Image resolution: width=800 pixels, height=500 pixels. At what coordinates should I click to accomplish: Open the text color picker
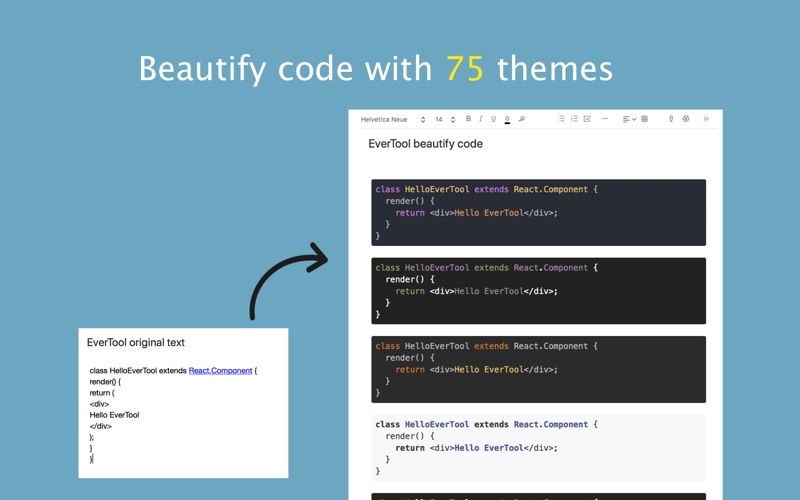[x=507, y=119]
